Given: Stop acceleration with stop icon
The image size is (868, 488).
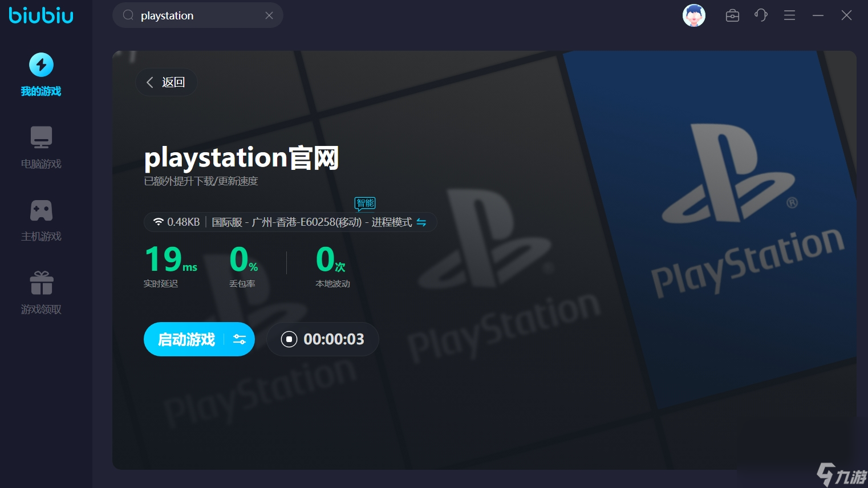Looking at the screenshot, I should coord(289,339).
